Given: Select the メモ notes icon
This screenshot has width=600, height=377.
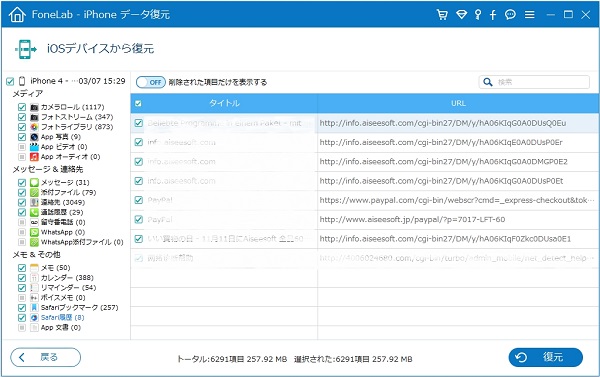Looking at the screenshot, I should [34, 268].
